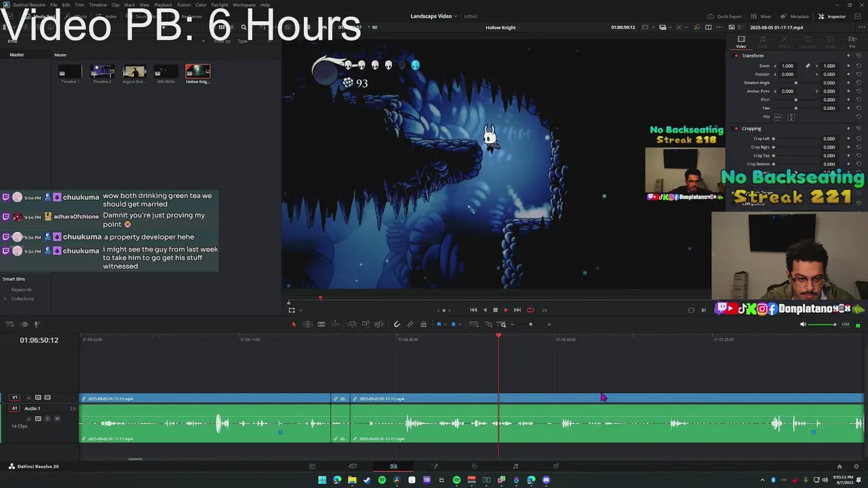Select the Master bin
The height and width of the screenshot is (488, 868).
[17, 55]
